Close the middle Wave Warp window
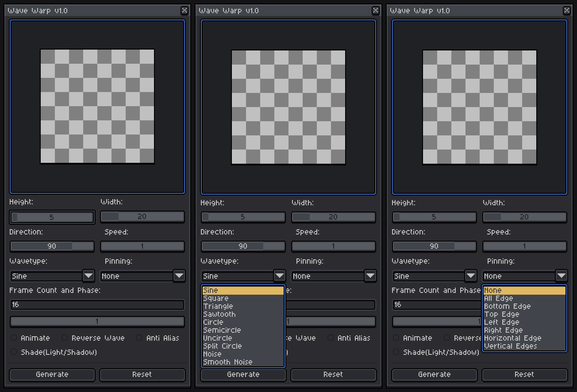Image resolution: width=577 pixels, height=392 pixels. point(375,11)
